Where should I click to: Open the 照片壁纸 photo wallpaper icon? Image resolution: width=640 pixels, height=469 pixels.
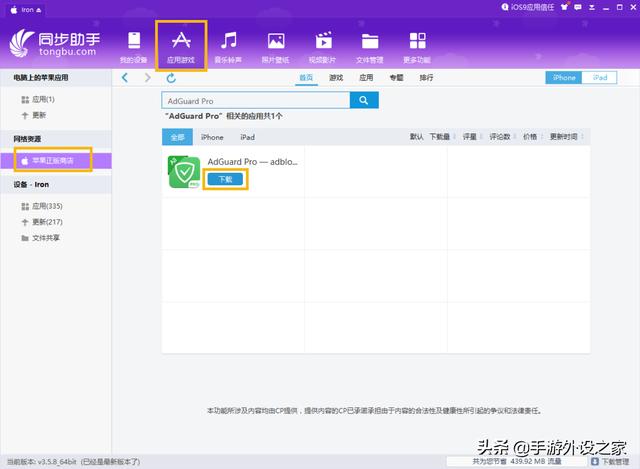click(x=276, y=46)
